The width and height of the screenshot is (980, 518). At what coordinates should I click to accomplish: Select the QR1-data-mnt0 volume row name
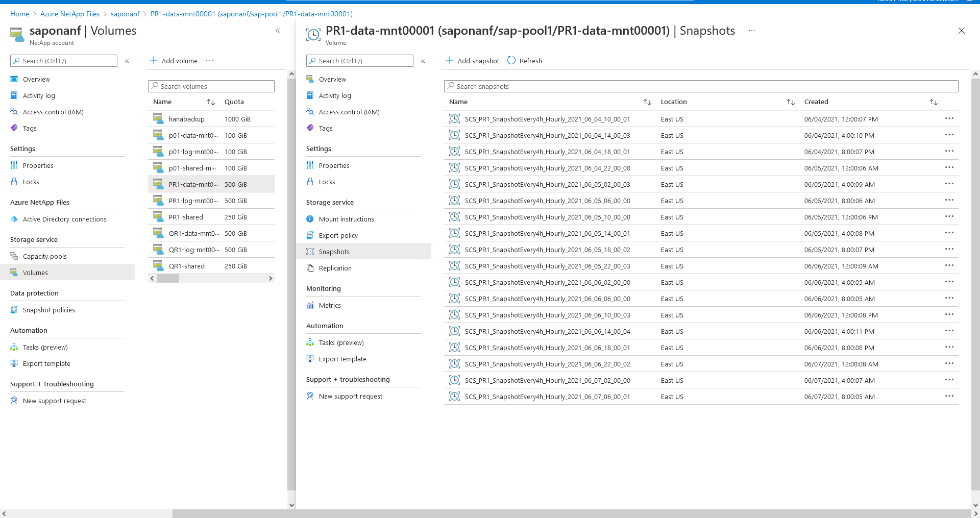point(194,233)
